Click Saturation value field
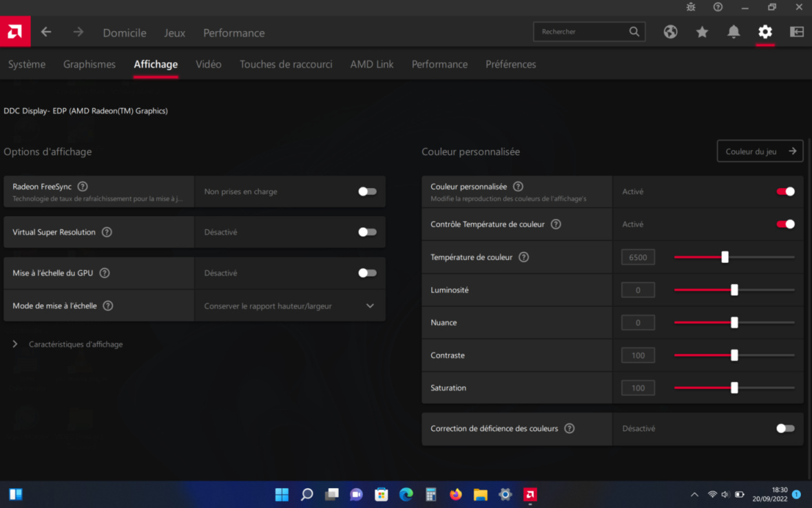This screenshot has width=812, height=508. pos(638,388)
